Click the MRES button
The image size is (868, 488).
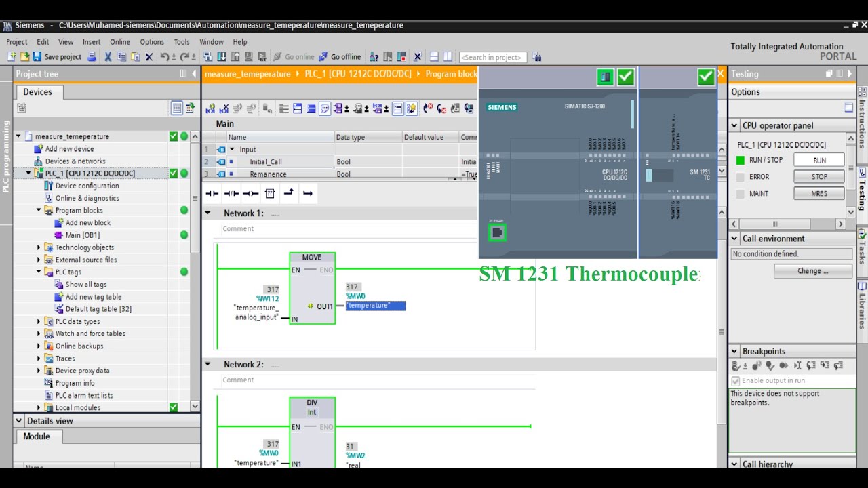tap(819, 193)
